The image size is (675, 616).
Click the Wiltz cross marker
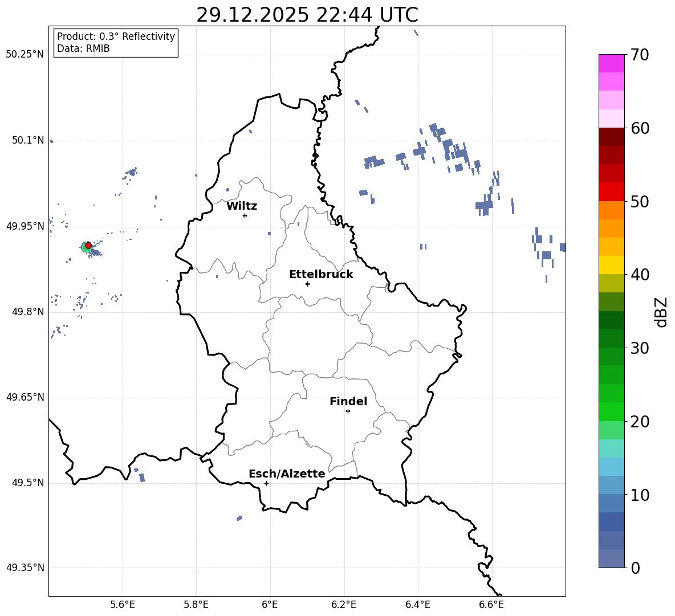coord(245,215)
